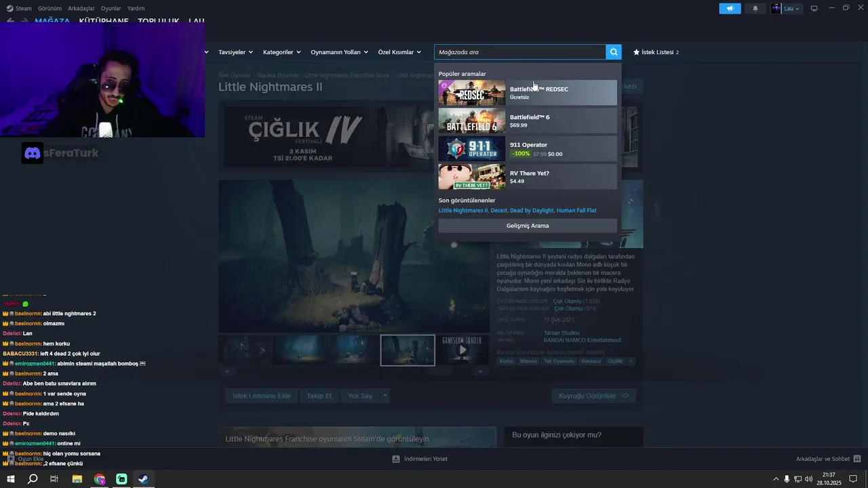Screen dimensions: 868x488
Task: Click the Macera tag
Action: [528, 361]
